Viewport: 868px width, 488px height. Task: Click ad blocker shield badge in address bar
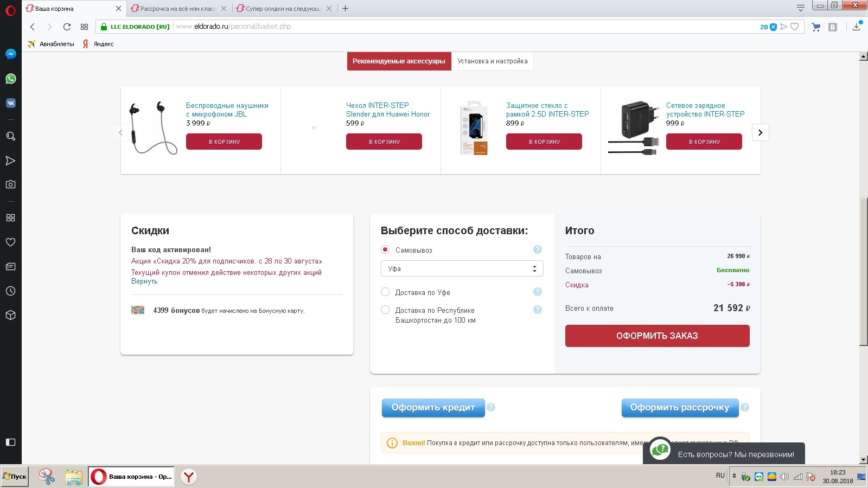[774, 27]
